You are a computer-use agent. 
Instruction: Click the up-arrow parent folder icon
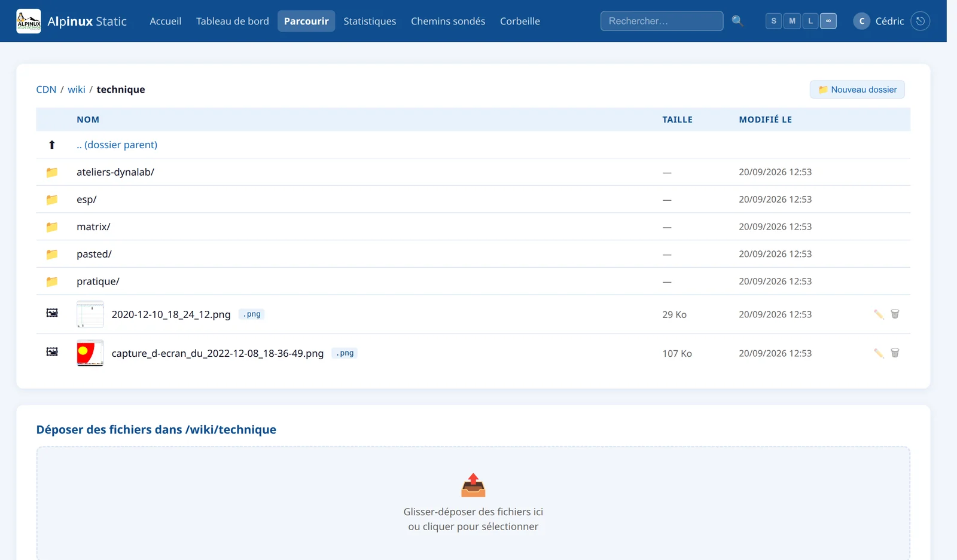pos(52,145)
